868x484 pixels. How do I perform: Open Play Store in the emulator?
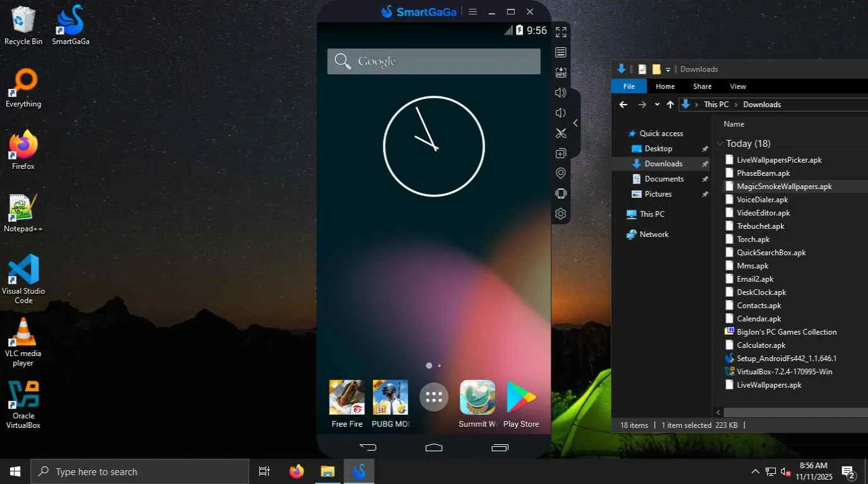(x=521, y=404)
